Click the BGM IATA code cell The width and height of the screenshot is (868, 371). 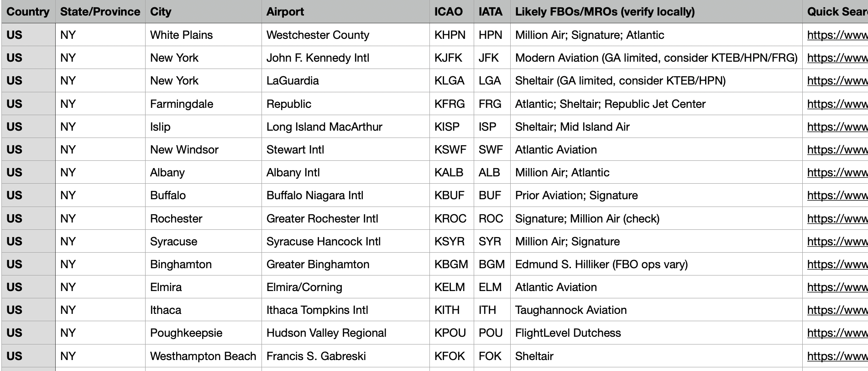pyautogui.click(x=492, y=265)
